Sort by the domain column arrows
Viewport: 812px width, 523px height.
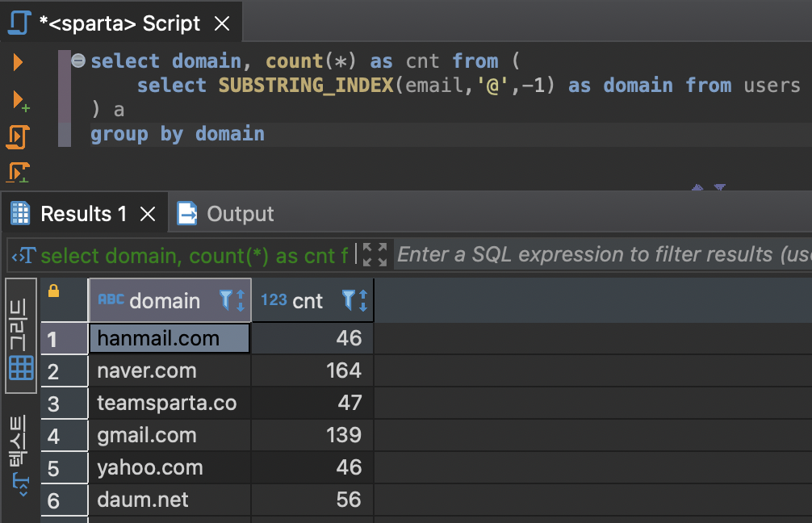coord(241,300)
